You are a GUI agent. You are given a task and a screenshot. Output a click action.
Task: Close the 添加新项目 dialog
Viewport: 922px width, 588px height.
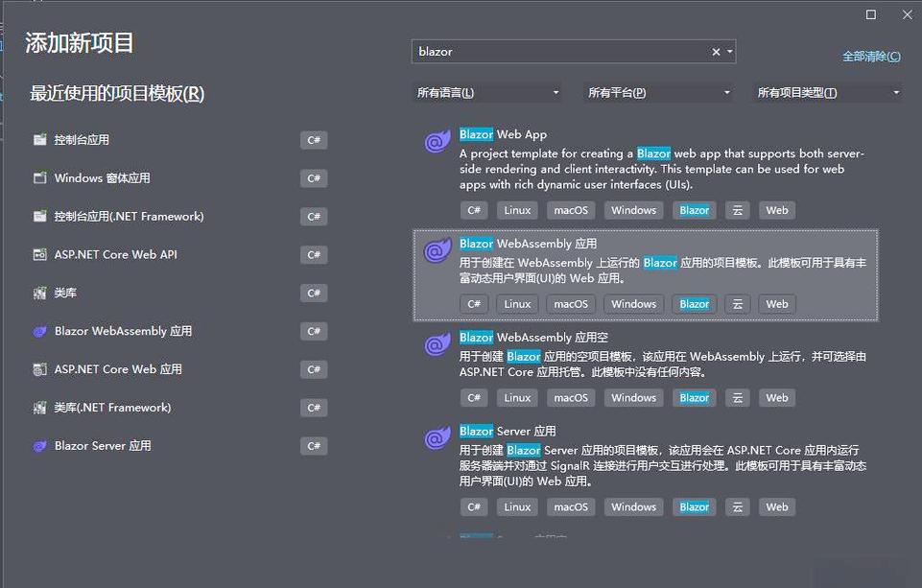pyautogui.click(x=908, y=14)
